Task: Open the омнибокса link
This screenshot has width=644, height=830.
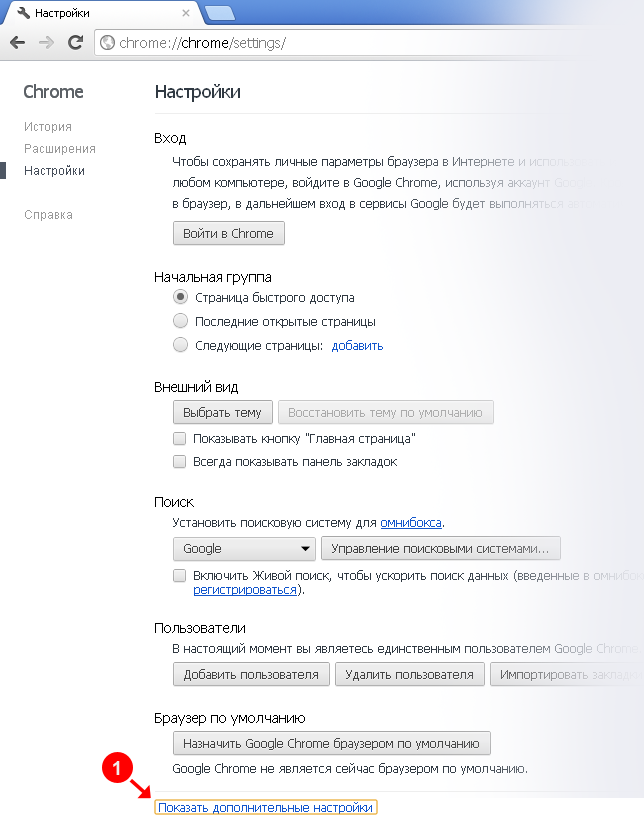Action: pos(411,522)
